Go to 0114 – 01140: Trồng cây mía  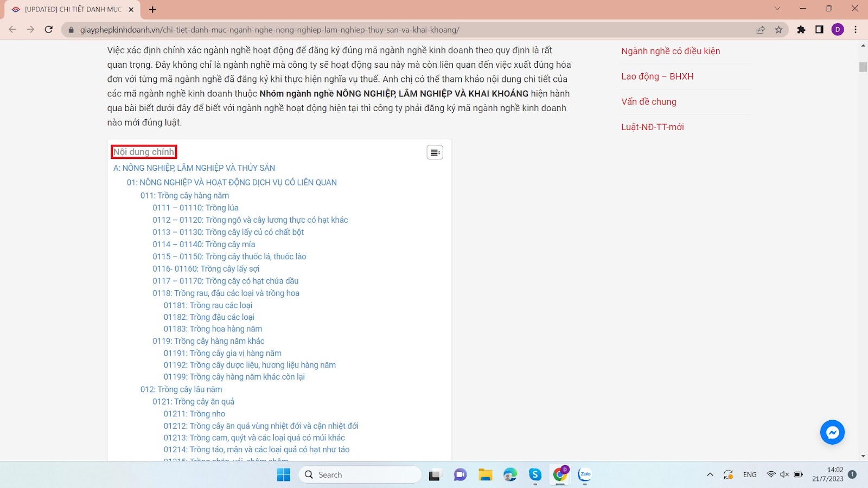click(203, 245)
